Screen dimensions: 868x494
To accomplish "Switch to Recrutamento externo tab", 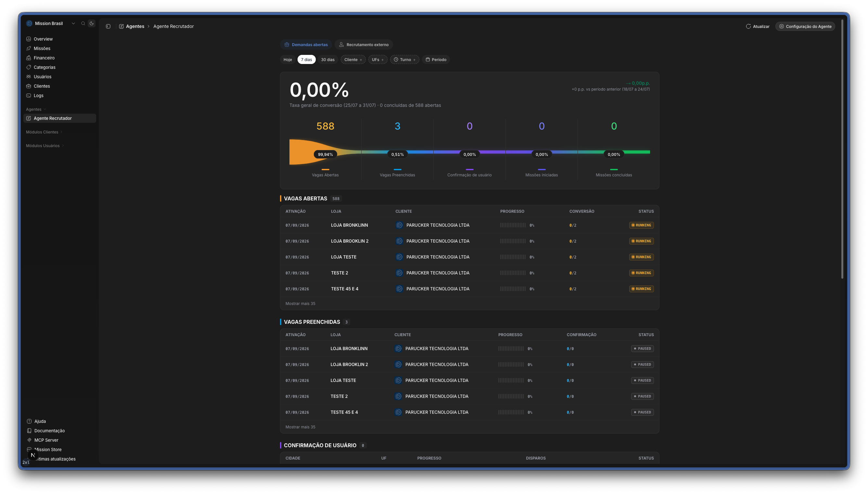I will 364,45.
